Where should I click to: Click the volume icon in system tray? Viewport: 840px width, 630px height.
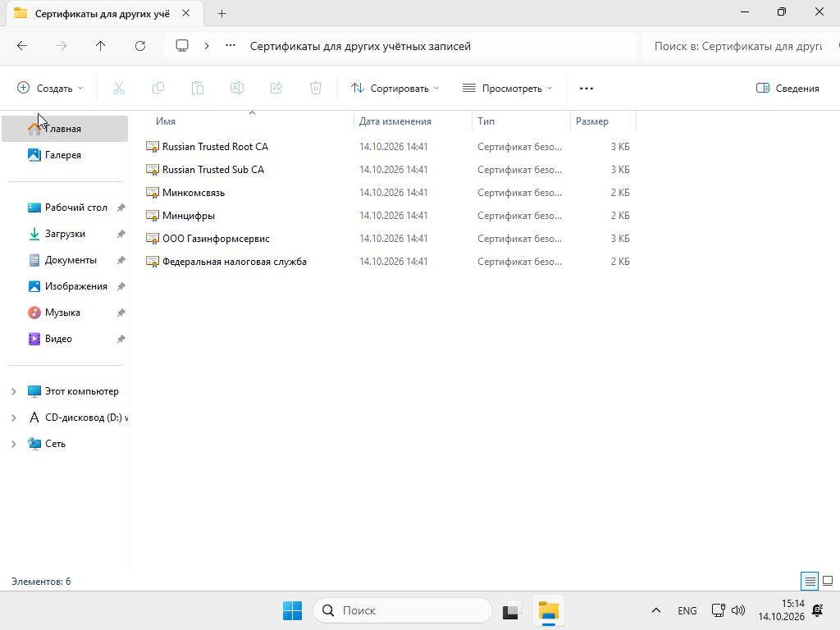tap(738, 610)
